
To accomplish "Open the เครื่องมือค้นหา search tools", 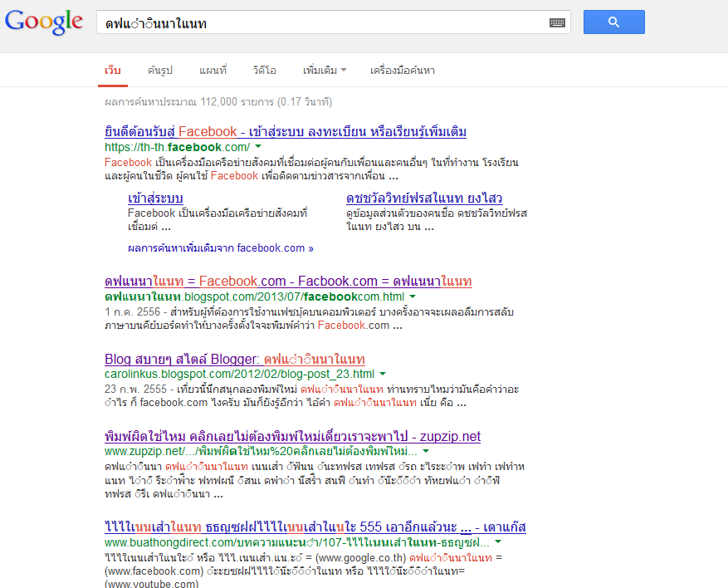I will tap(403, 71).
